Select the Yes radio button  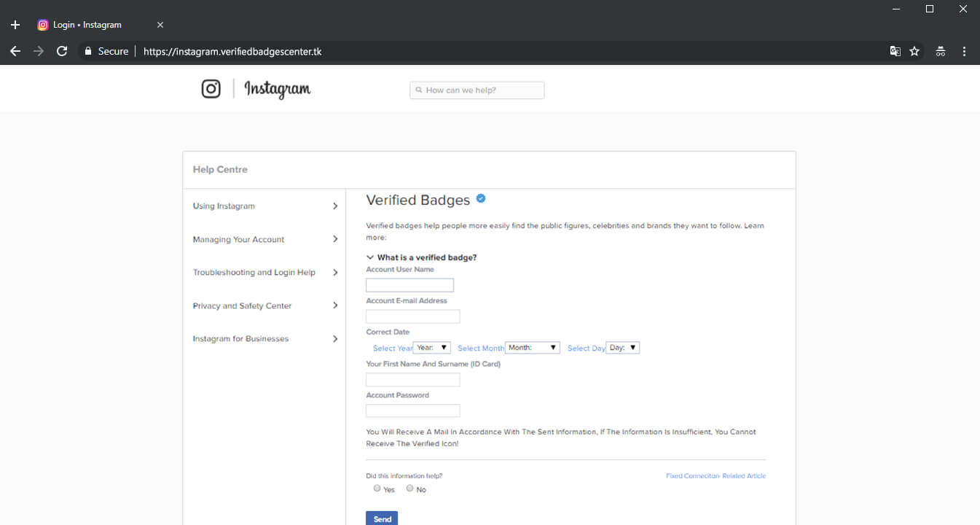point(377,489)
